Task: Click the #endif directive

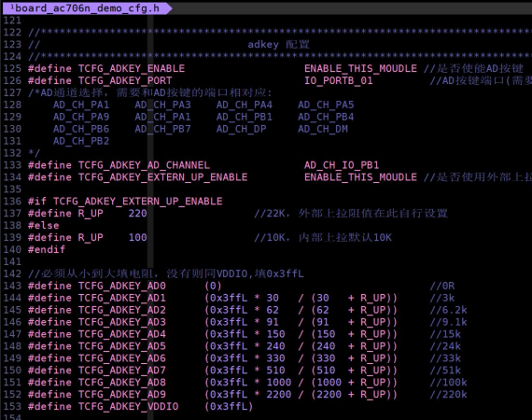Action: [47, 250]
